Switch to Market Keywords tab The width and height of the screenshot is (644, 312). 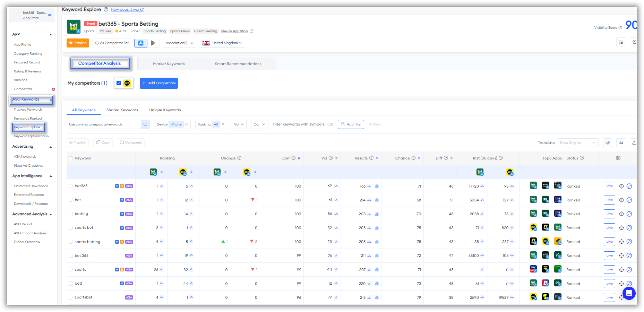169,64
